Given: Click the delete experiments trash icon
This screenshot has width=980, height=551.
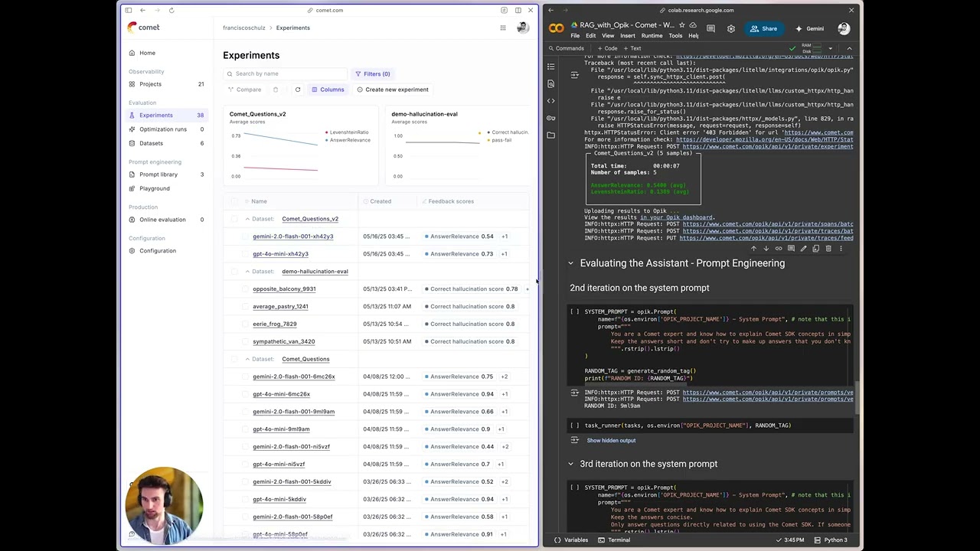Looking at the screenshot, I should pyautogui.click(x=276, y=90).
